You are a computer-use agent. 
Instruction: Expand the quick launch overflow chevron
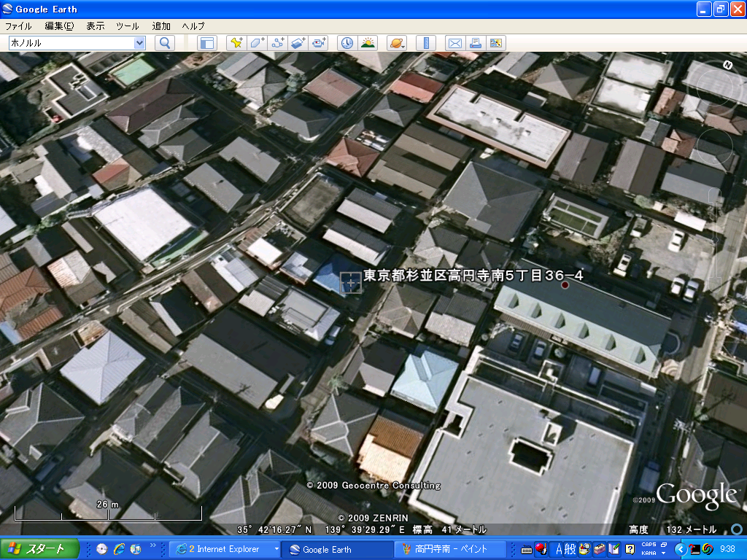pyautogui.click(x=153, y=545)
